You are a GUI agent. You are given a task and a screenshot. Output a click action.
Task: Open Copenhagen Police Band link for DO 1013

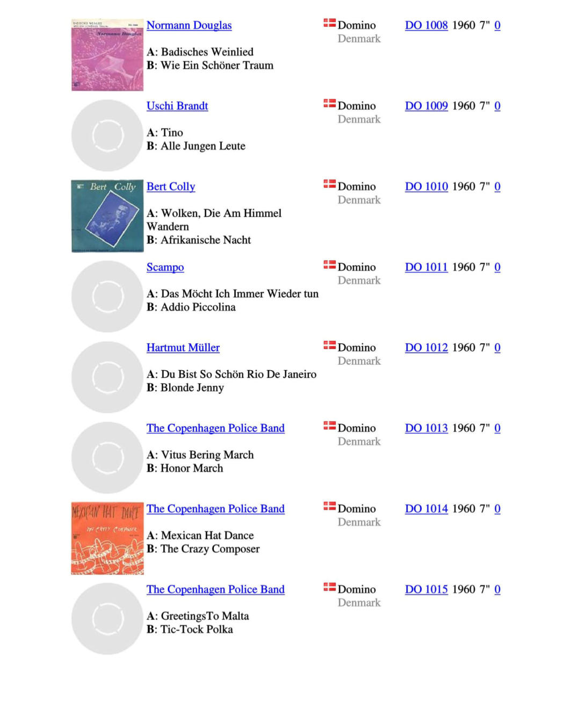pyautogui.click(x=215, y=428)
